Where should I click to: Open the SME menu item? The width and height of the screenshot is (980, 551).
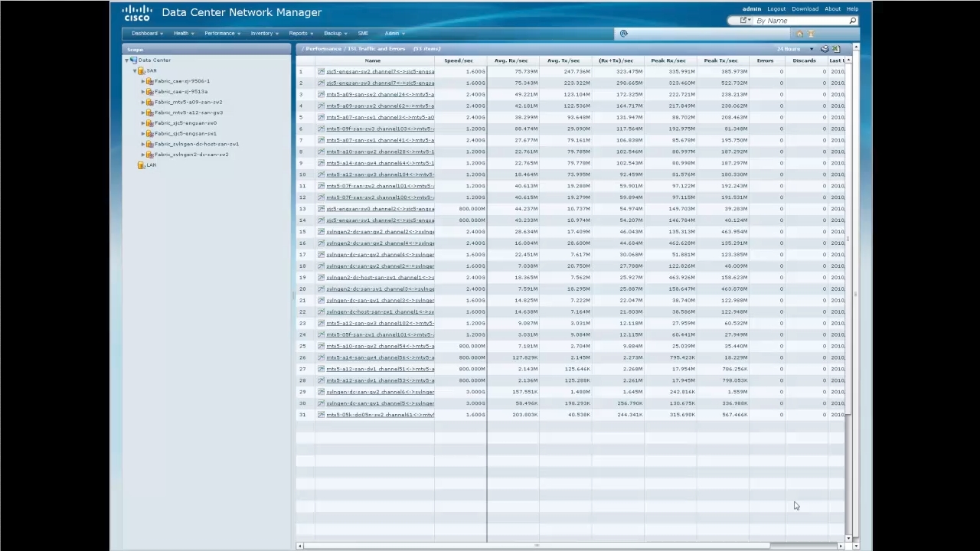coord(363,33)
